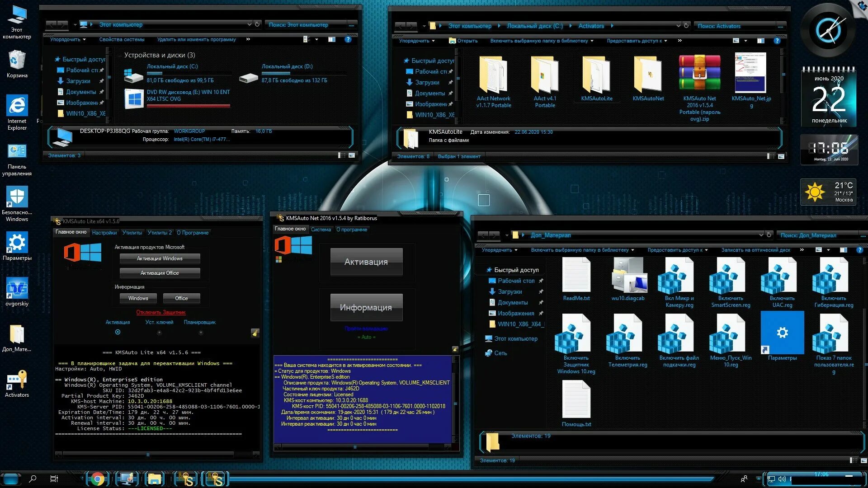Expand Упорядочить menu in Этот компьютер window
868x488 pixels.
pos(68,39)
